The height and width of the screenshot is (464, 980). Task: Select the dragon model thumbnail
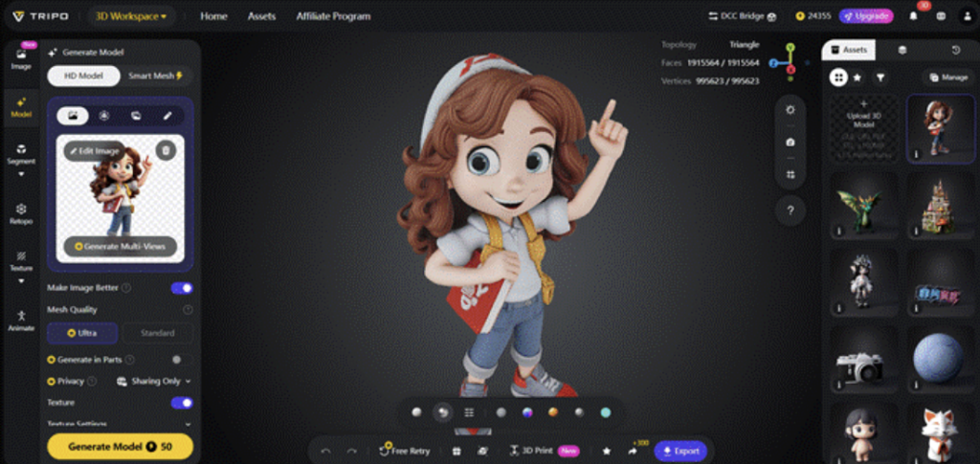[862, 206]
